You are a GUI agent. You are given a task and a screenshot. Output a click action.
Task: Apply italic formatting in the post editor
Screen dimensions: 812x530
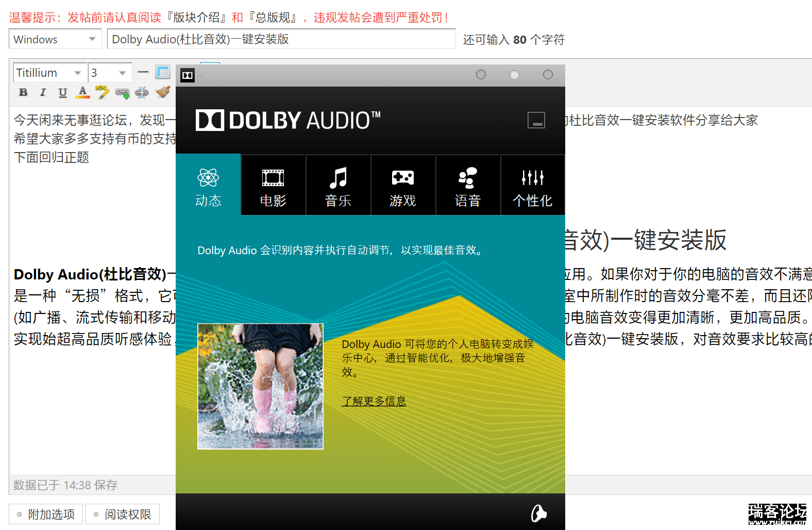[43, 92]
